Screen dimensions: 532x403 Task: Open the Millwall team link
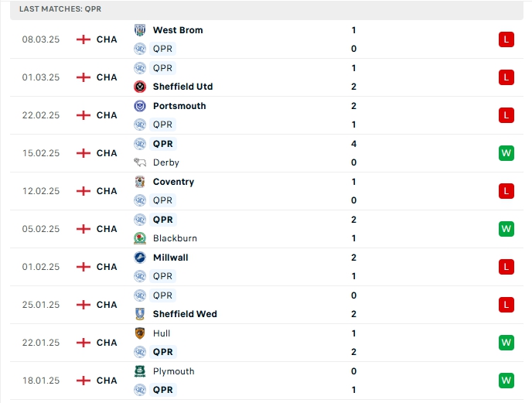tap(170, 258)
